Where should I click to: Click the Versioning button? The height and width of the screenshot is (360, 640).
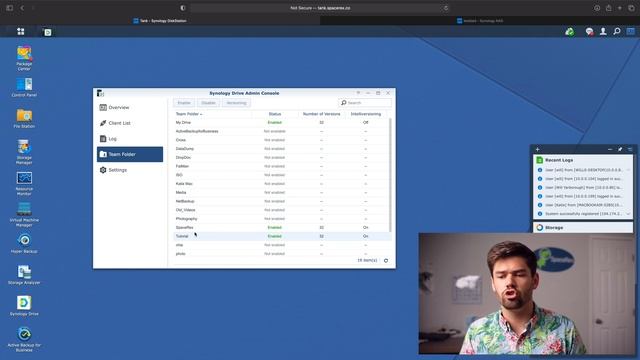click(236, 103)
